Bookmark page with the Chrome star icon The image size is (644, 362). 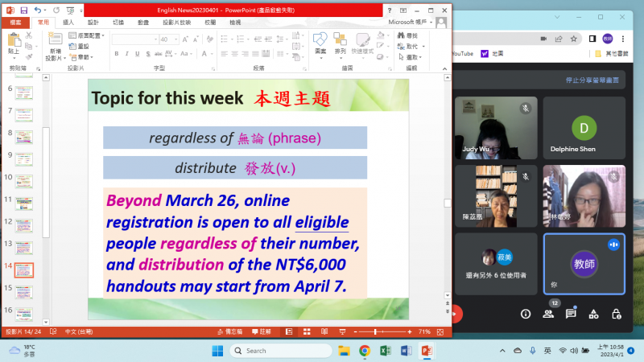click(574, 39)
